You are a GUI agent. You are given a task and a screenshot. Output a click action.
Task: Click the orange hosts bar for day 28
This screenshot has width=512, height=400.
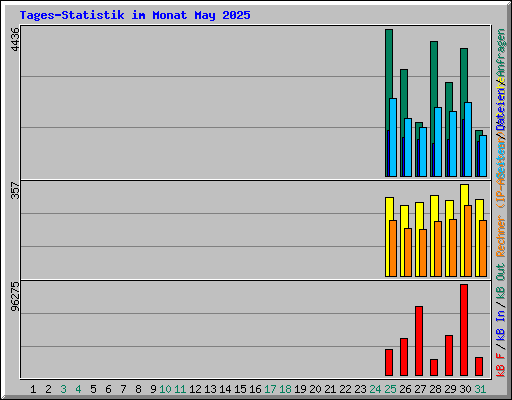pyautogui.click(x=438, y=249)
